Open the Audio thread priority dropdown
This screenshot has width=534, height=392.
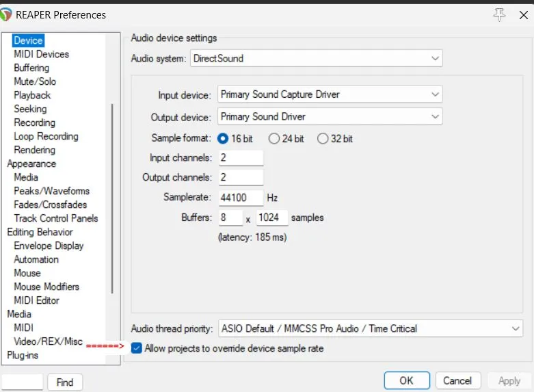370,328
